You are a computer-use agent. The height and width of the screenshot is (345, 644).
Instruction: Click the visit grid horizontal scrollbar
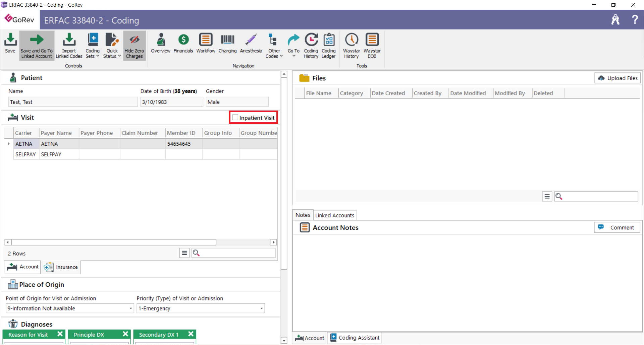point(113,242)
